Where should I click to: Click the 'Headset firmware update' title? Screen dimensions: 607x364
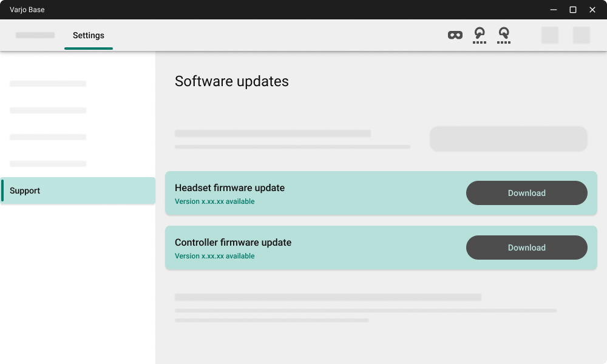pos(229,187)
